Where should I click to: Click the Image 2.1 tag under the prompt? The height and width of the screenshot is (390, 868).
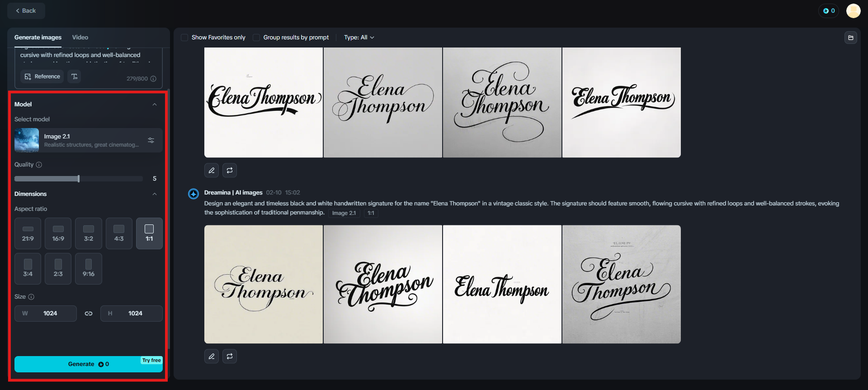[x=344, y=213]
